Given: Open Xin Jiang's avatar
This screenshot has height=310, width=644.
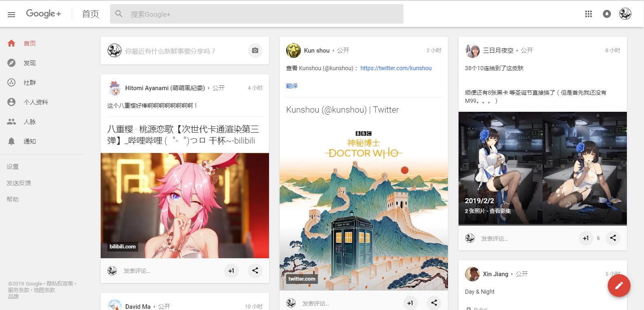Looking at the screenshot, I should pos(472,274).
